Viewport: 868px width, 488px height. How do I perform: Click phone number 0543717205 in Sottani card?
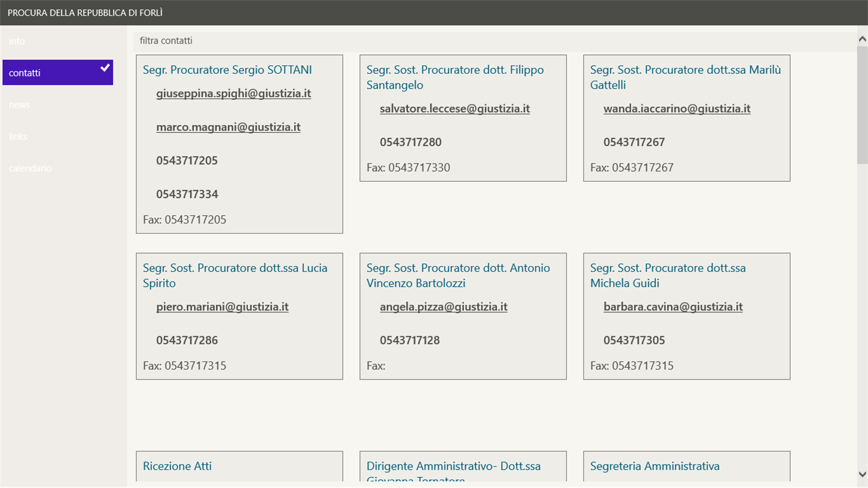(x=187, y=161)
